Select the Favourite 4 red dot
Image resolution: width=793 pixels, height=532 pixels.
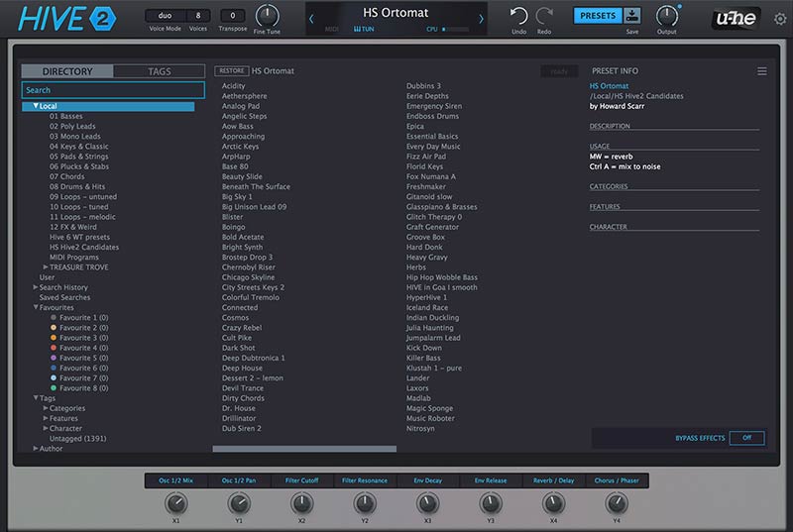pyautogui.click(x=54, y=348)
